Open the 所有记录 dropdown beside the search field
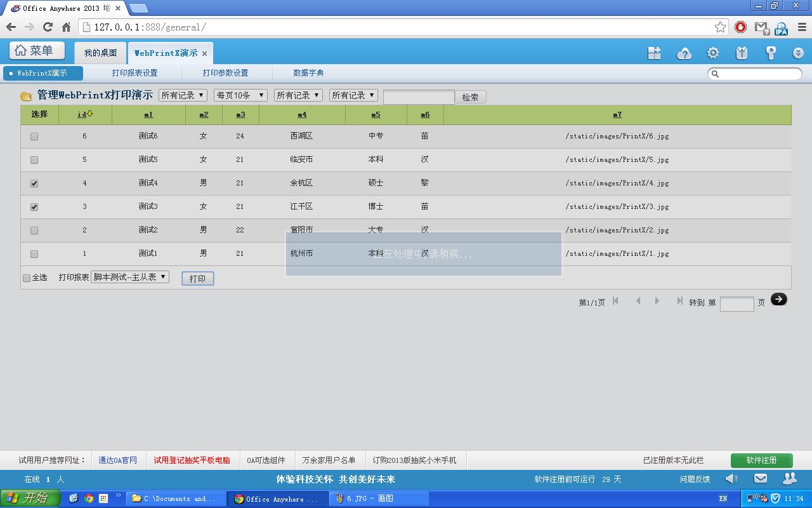Screen dimensions: 812x508 353,95
